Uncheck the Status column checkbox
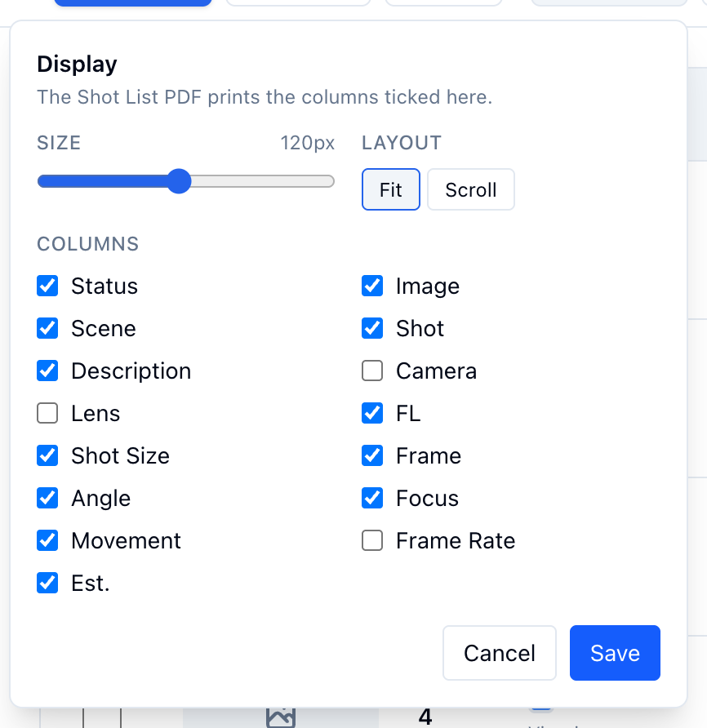The width and height of the screenshot is (707, 728). [x=47, y=286]
